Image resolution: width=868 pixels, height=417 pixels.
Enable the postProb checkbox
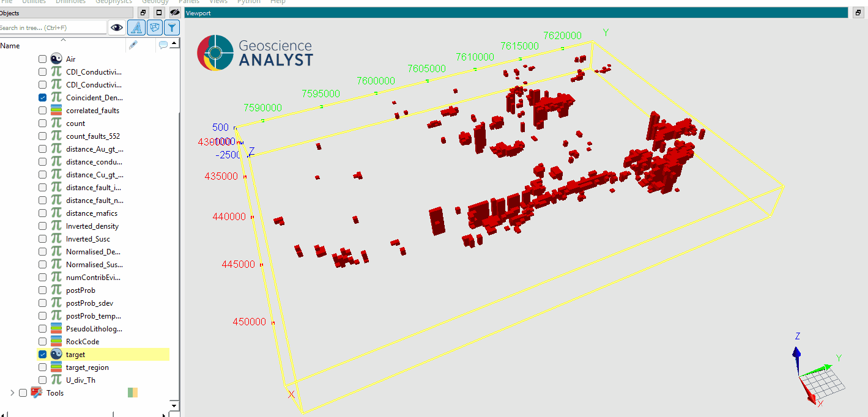[42, 290]
